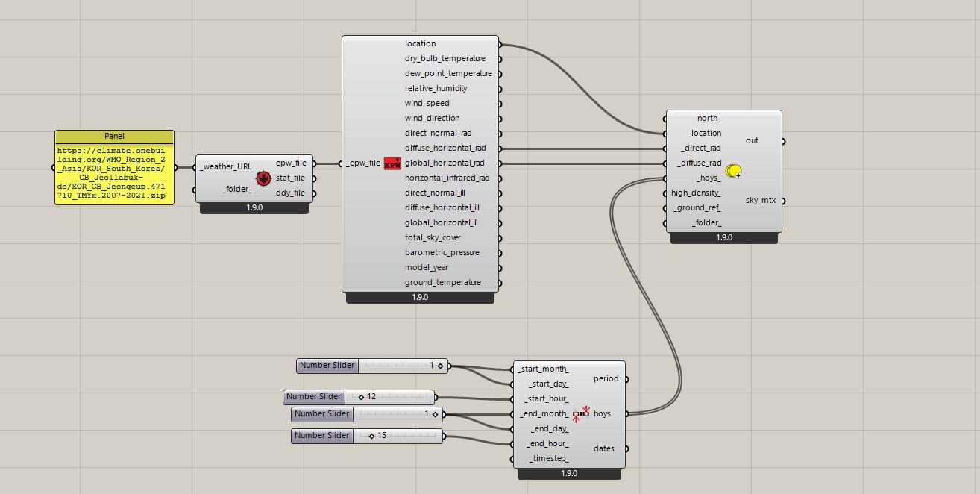Click the total_sky_cover output label
This screenshot has width=980, height=494.
(433, 237)
